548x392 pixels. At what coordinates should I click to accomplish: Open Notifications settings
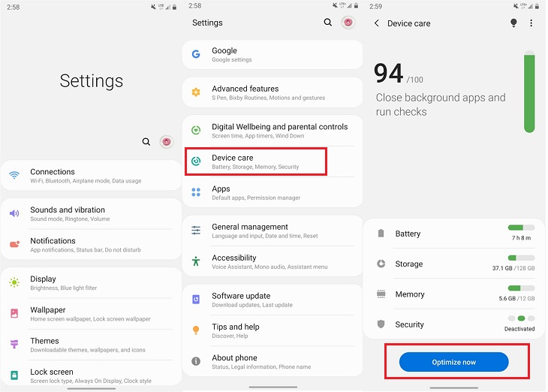tap(91, 244)
